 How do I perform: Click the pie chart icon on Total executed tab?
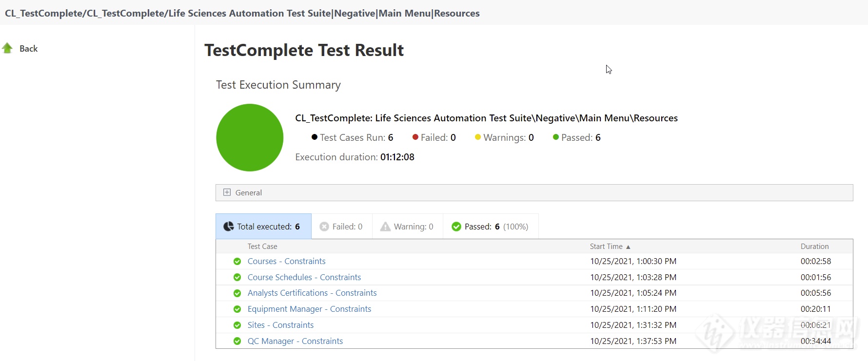coord(228,227)
